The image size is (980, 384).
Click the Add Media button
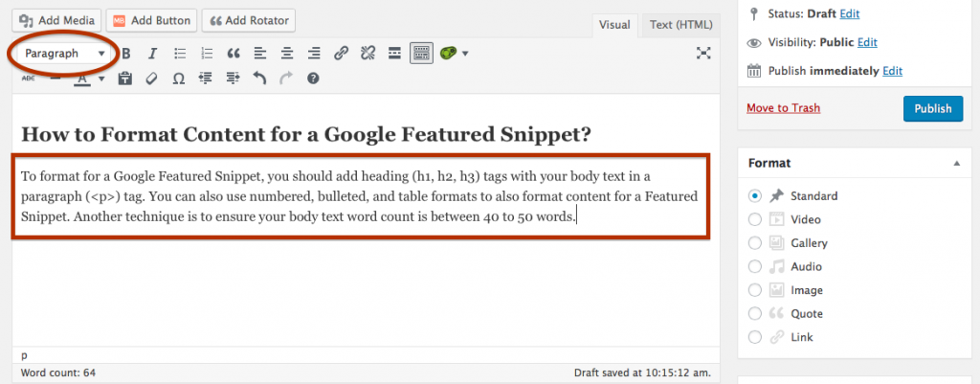(56, 21)
